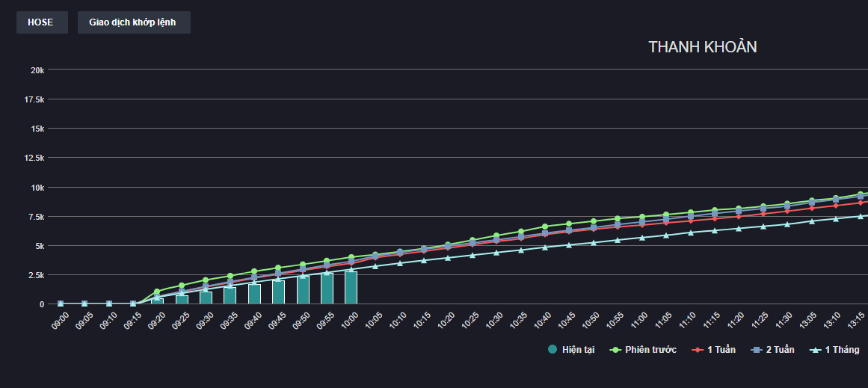
Task: Hide the 2 Tuần series via its label
Action: tap(780, 350)
